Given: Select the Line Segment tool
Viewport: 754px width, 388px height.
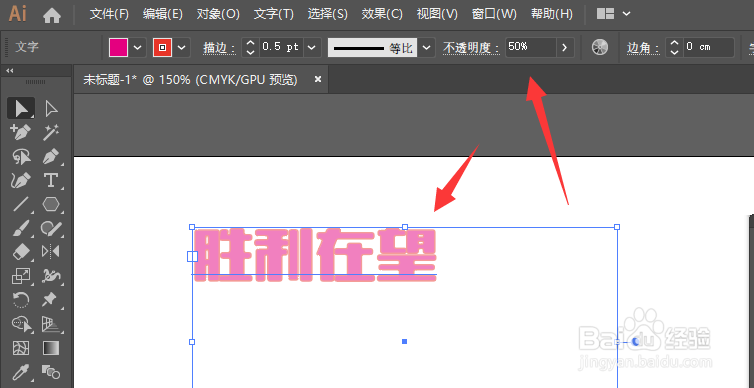Looking at the screenshot, I should click(x=21, y=204).
